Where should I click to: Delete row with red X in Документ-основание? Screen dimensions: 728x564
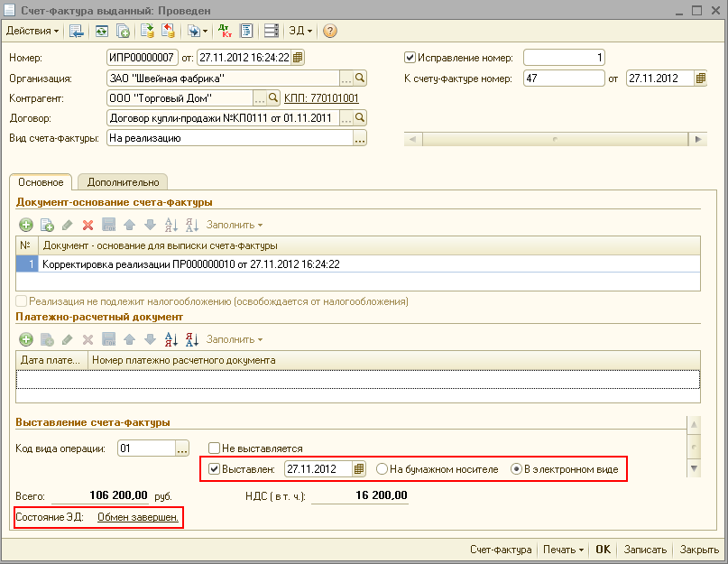click(x=88, y=225)
